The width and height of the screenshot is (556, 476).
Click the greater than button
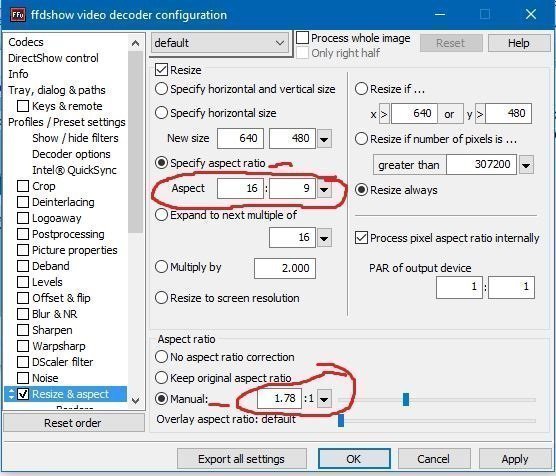click(x=409, y=165)
